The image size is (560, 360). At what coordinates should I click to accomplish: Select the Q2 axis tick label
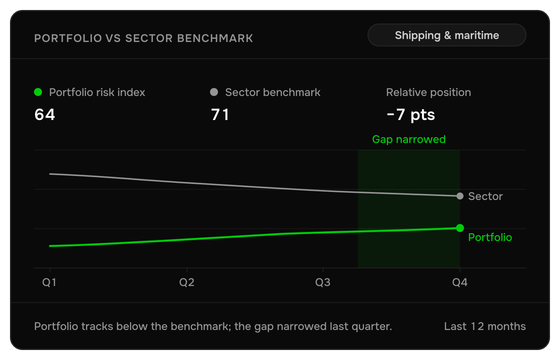pyautogui.click(x=186, y=282)
